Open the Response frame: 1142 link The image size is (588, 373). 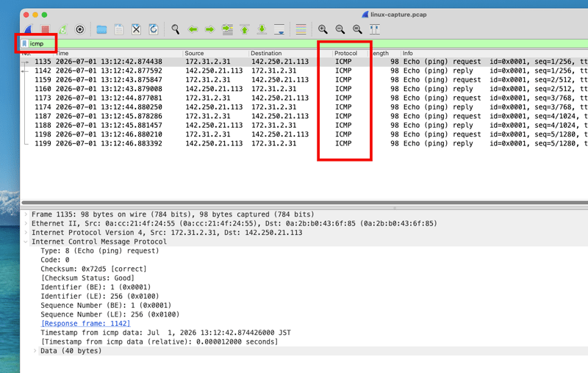point(85,324)
